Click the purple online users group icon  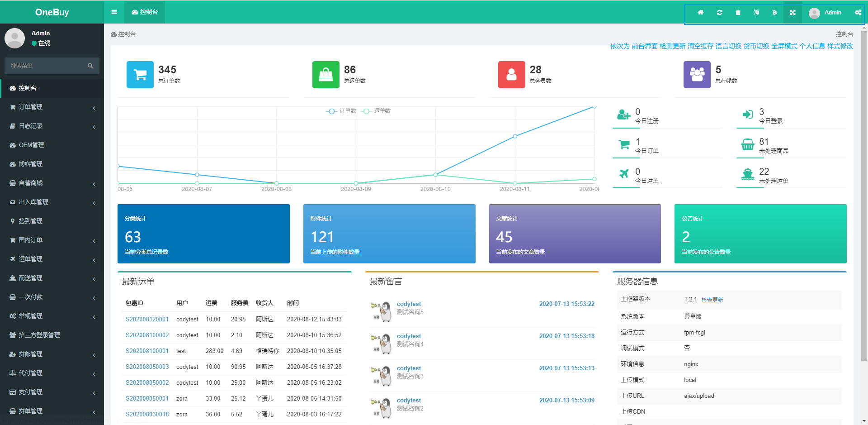tap(697, 75)
